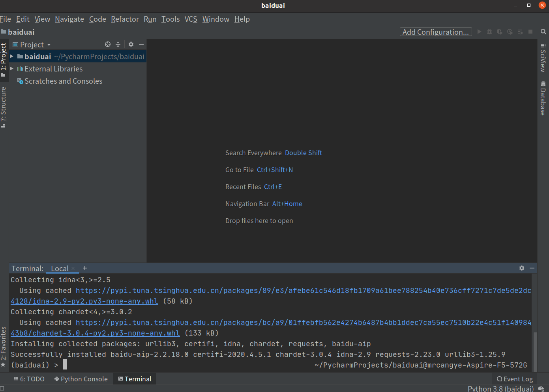Add a new terminal session with plus
Viewport: 549px width, 392px height.
[x=85, y=268]
